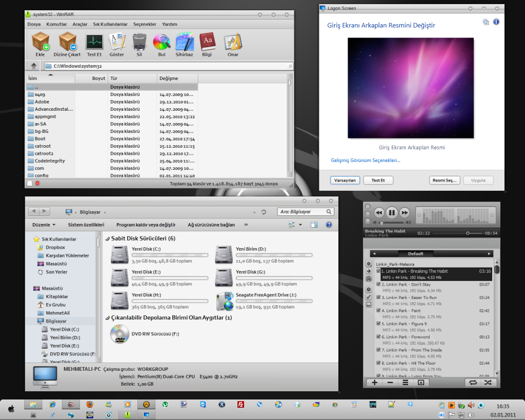This screenshot has height=420, width=525.
Task: Click the volume slider in music player
Action: [391, 223]
